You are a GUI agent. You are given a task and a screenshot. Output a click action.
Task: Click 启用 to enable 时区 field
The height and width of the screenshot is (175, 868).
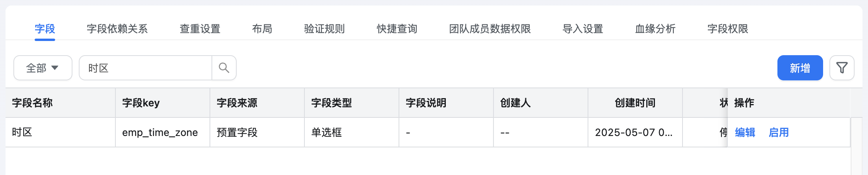[779, 132]
